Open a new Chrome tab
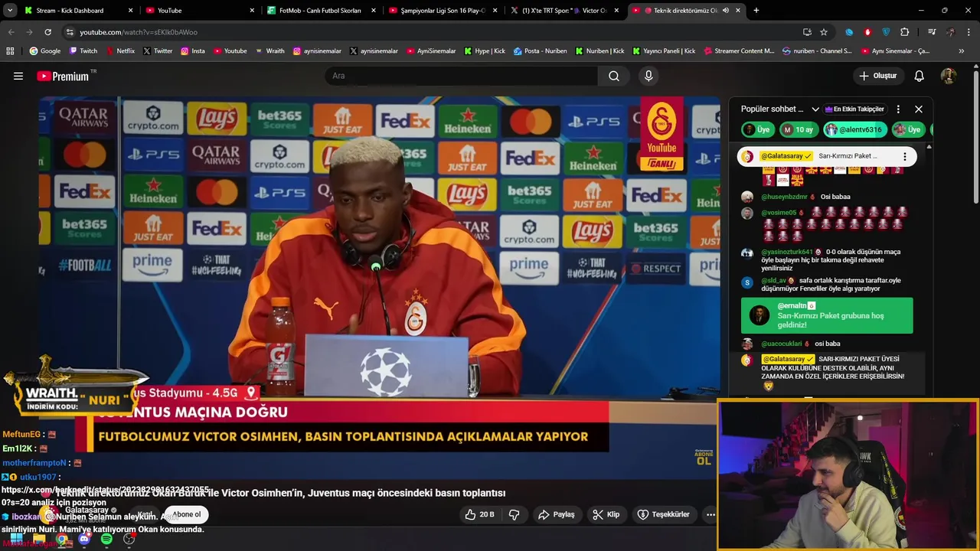 tap(756, 11)
